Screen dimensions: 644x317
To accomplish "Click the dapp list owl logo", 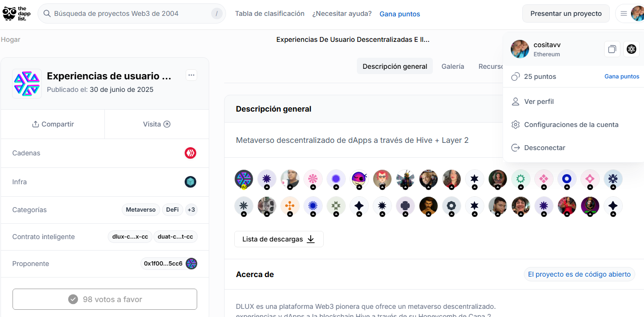I will [x=17, y=13].
